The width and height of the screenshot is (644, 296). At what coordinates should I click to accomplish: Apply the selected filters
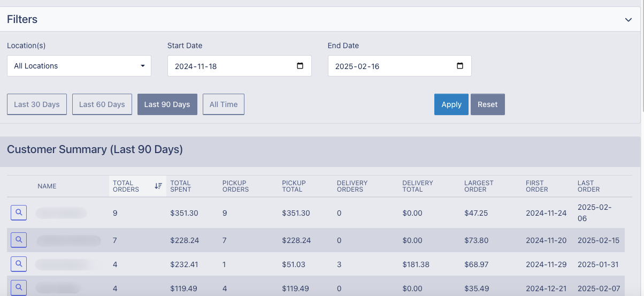point(451,104)
